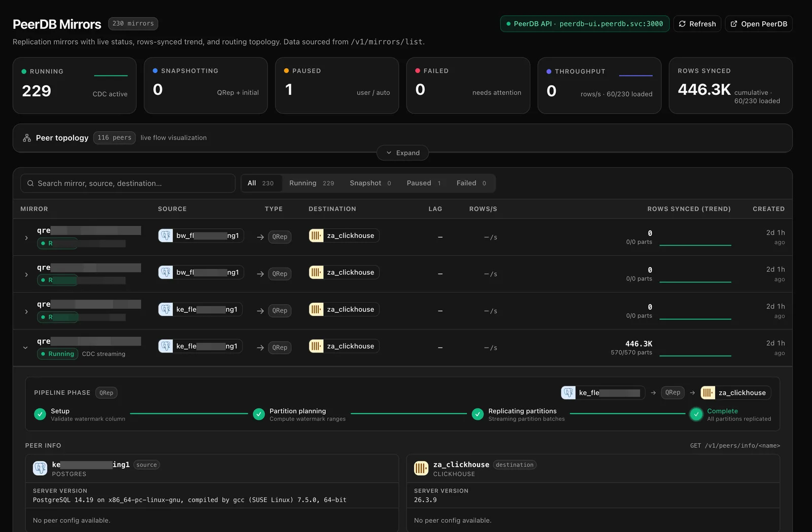Click Postgres icon in third row source
The width and height of the screenshot is (812, 532).
pyautogui.click(x=166, y=309)
